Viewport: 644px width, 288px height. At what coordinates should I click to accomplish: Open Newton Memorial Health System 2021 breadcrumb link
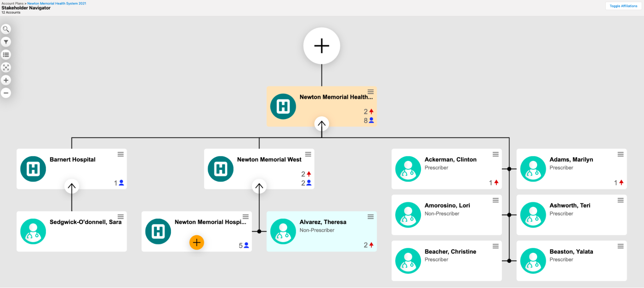tap(57, 4)
